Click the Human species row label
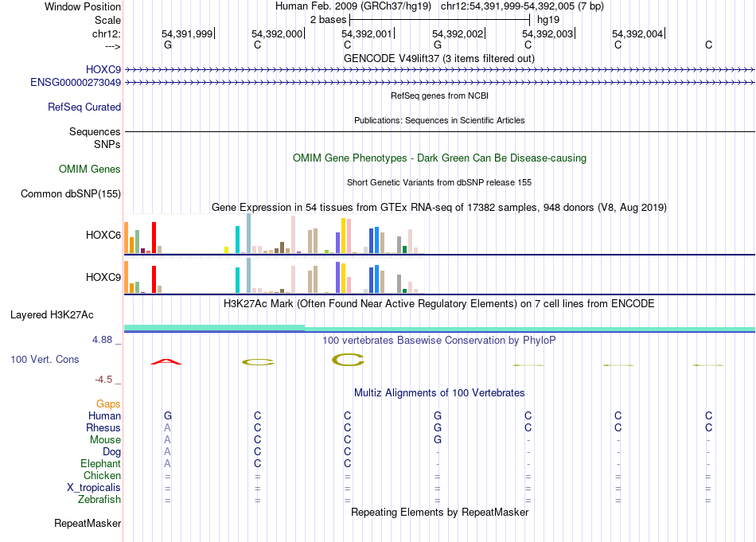 pyautogui.click(x=104, y=415)
